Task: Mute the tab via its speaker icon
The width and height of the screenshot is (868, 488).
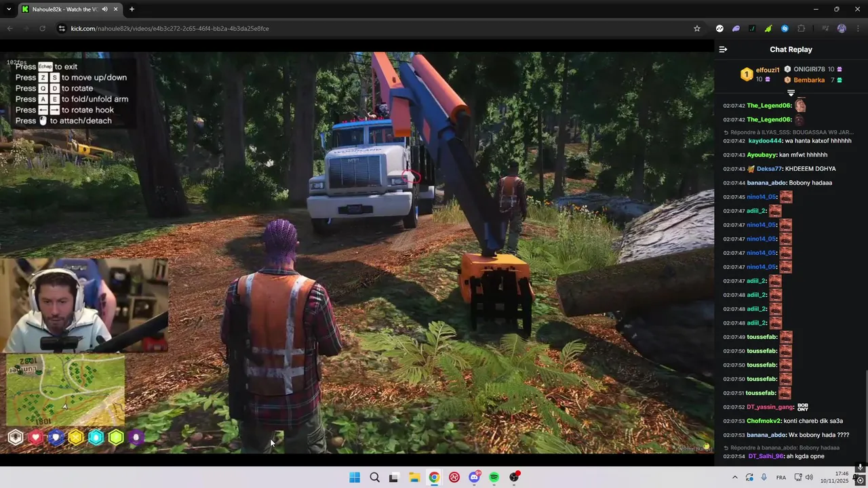Action: click(104, 9)
